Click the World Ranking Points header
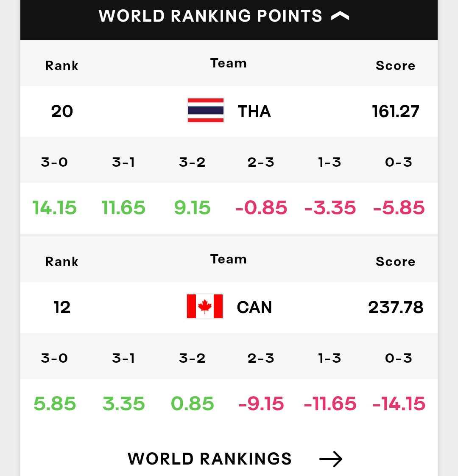The image size is (458, 476). (210, 16)
